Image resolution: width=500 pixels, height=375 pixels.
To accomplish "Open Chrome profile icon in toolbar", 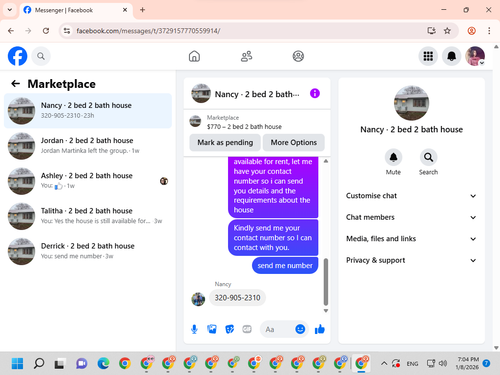I will [x=471, y=31].
